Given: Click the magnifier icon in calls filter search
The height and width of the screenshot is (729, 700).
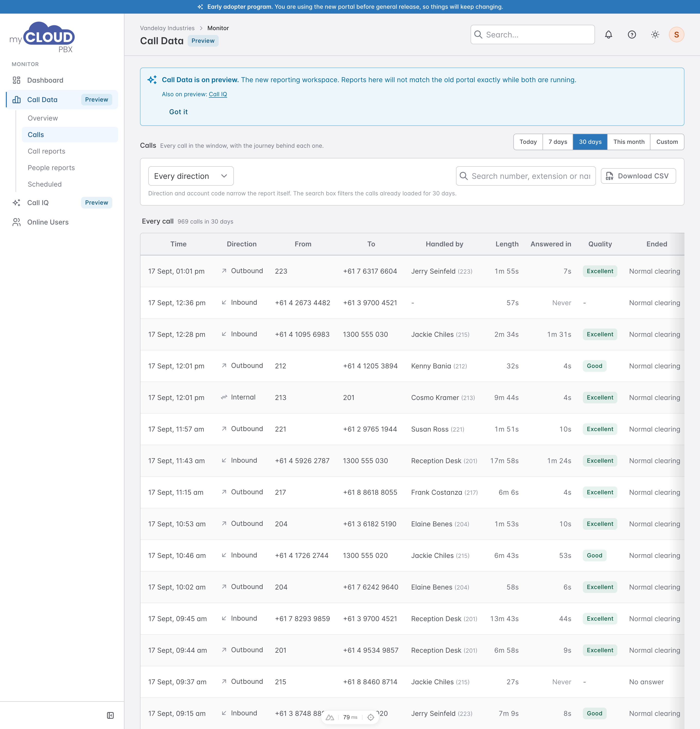Looking at the screenshot, I should (x=464, y=176).
